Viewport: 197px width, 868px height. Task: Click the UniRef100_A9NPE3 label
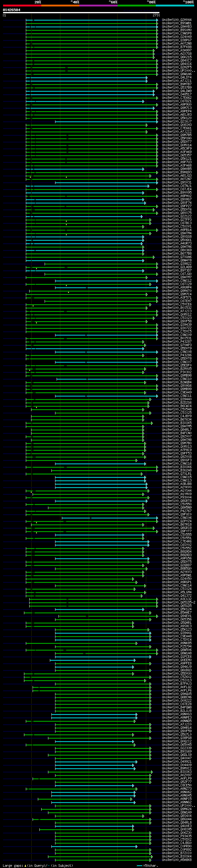coord(177,718)
